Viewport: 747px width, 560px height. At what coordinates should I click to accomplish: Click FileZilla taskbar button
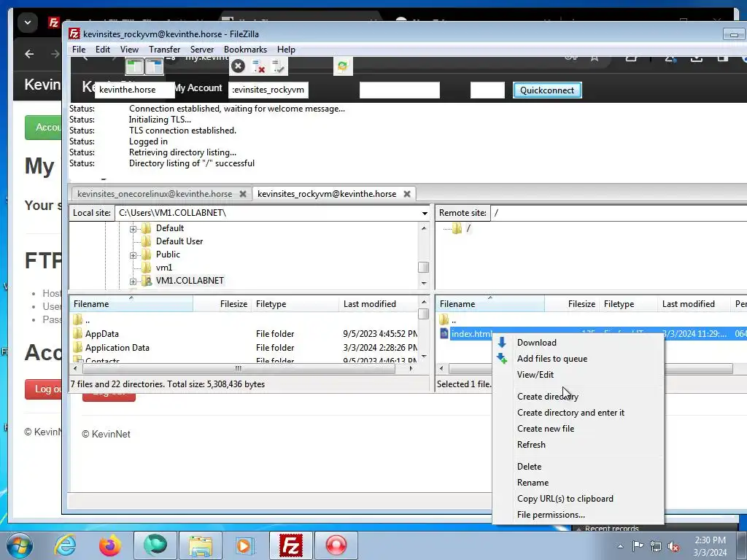290,545
